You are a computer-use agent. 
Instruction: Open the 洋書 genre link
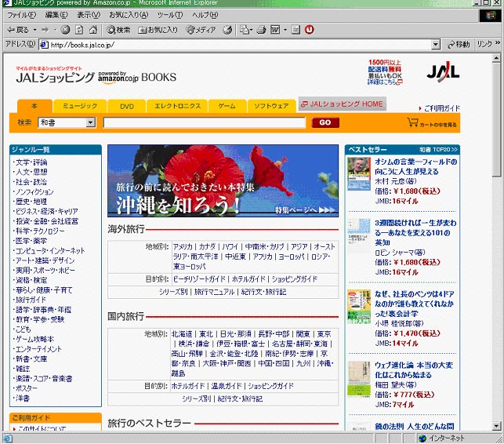[22, 398]
